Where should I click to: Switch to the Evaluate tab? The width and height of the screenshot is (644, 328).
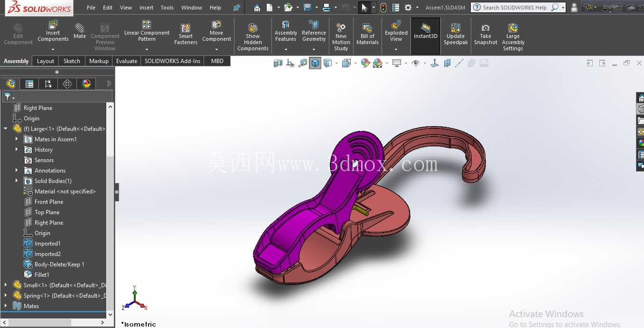pos(127,61)
